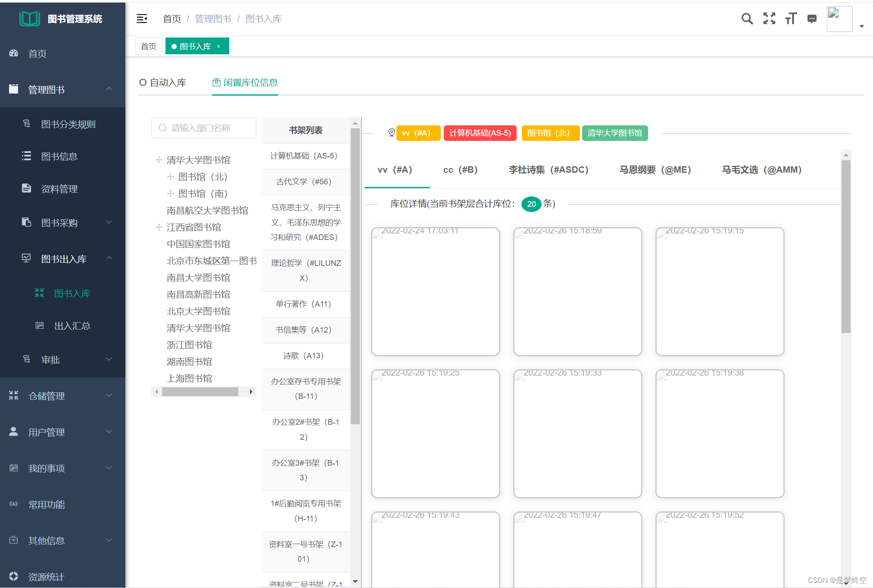Open the message chat bubble icon

tap(812, 19)
